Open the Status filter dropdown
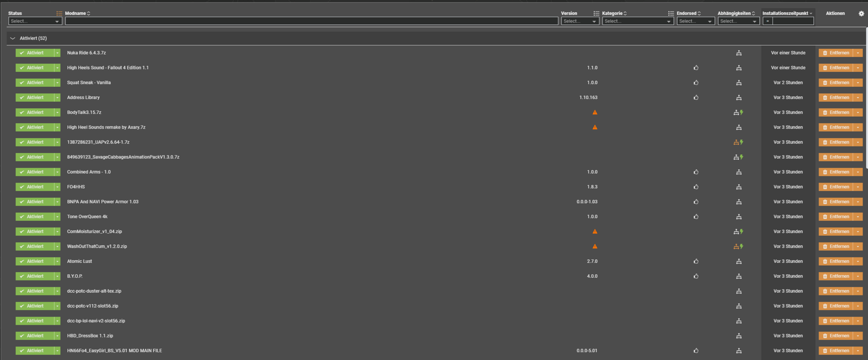Image resolution: width=868 pixels, height=360 pixels. click(35, 21)
